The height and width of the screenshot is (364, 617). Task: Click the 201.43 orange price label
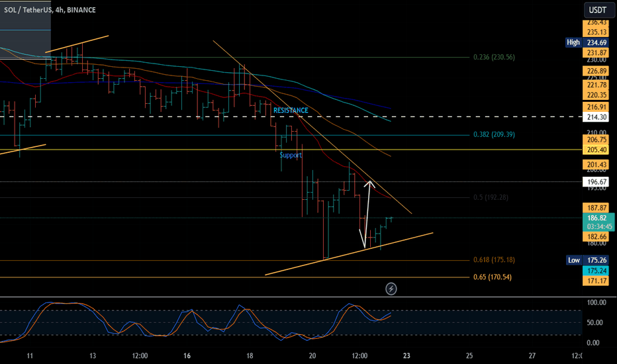click(596, 165)
